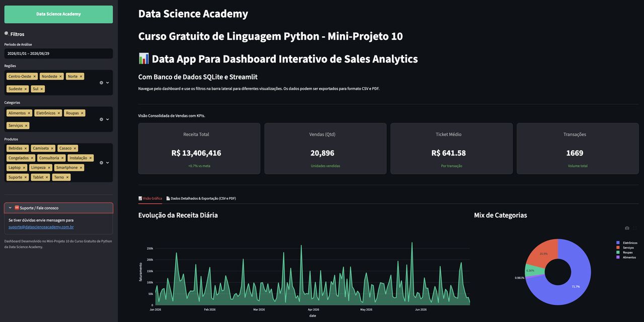
Task: Remove the Bebidas product tag
Action: point(26,148)
